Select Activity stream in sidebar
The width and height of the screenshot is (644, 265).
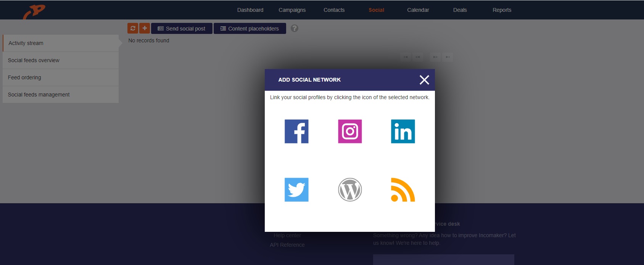61,43
